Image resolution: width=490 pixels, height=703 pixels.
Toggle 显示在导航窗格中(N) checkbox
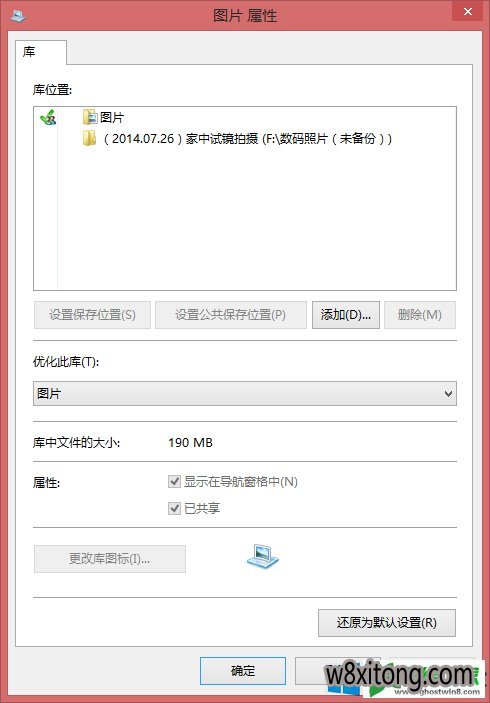pyautogui.click(x=174, y=482)
